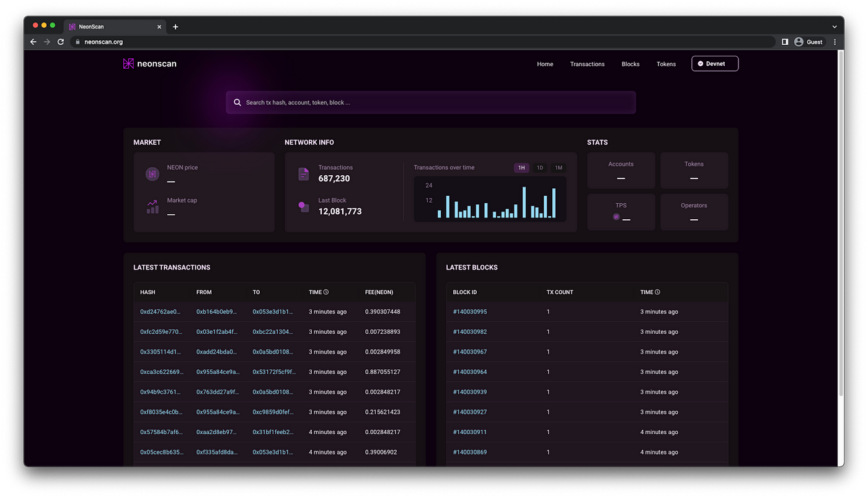The image size is (868, 498).
Task: Open block #140030939
Action: tap(470, 392)
